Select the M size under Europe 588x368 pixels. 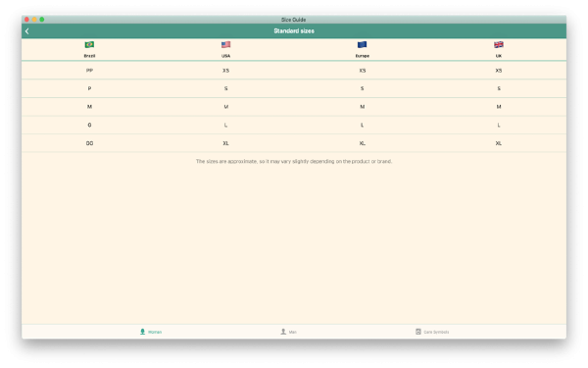(x=363, y=107)
